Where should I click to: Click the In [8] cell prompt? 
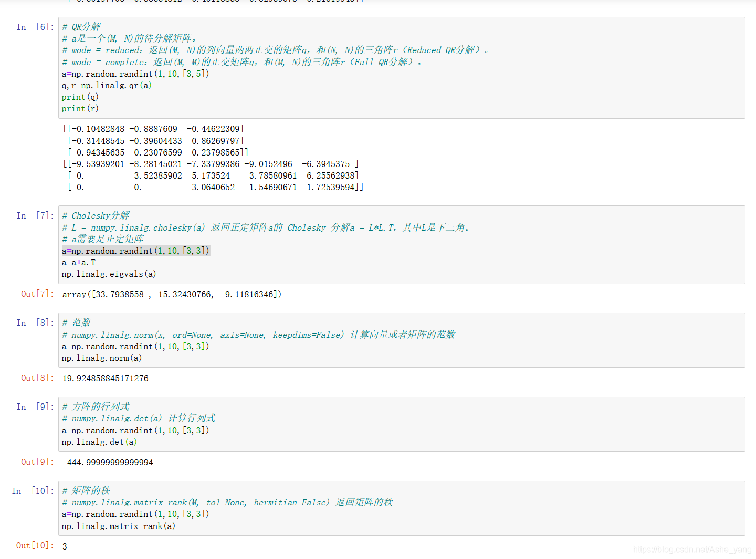[35, 323]
